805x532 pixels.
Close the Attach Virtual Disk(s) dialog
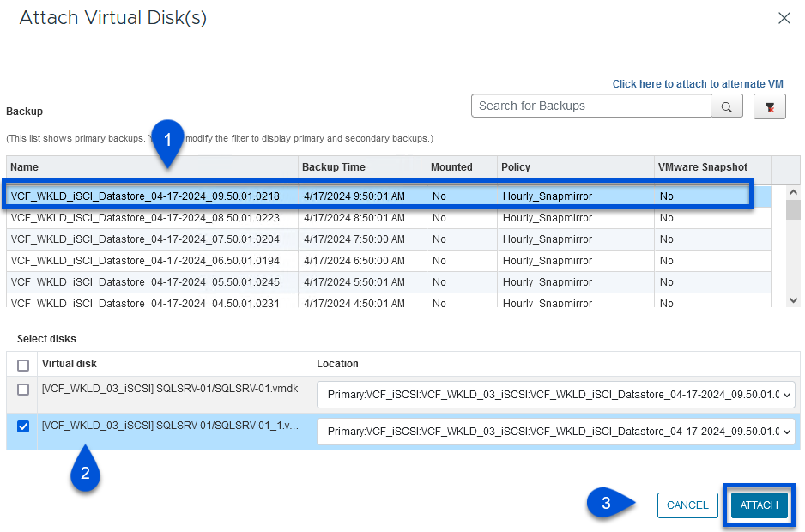[x=785, y=17]
